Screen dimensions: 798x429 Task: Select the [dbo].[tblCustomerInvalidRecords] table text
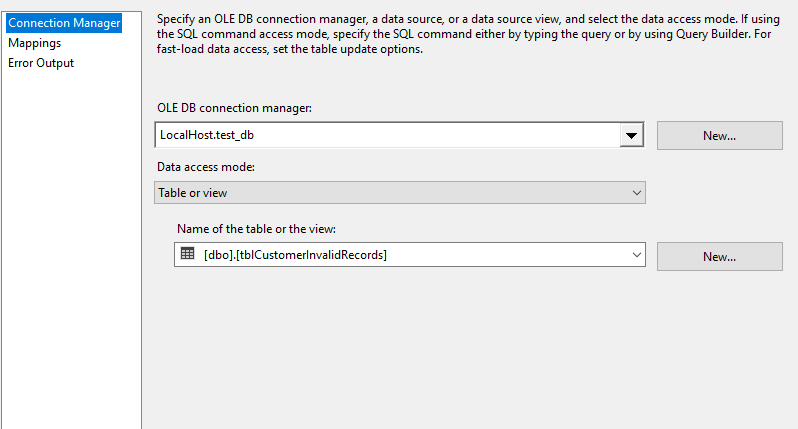(x=294, y=256)
